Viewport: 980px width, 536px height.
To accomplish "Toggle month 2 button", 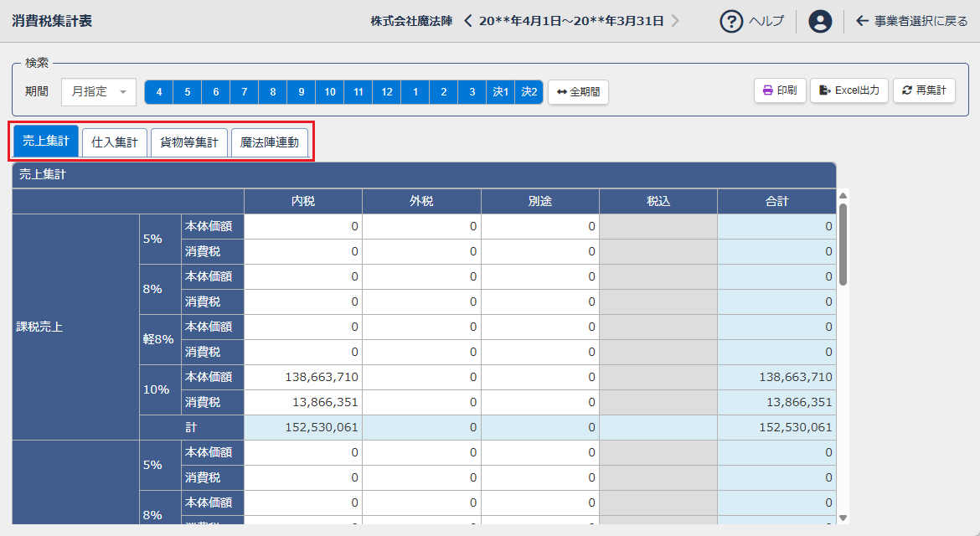I will pyautogui.click(x=444, y=92).
